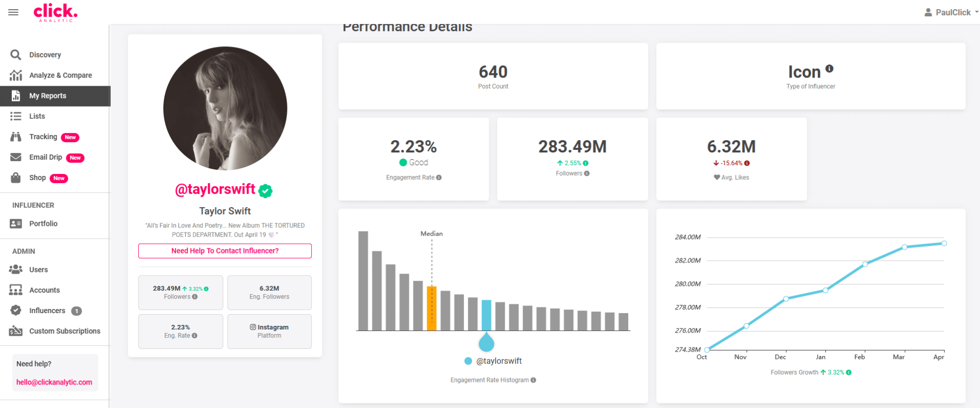Open Email Drip menu item
Screen dimensions: 980x408
coord(45,157)
